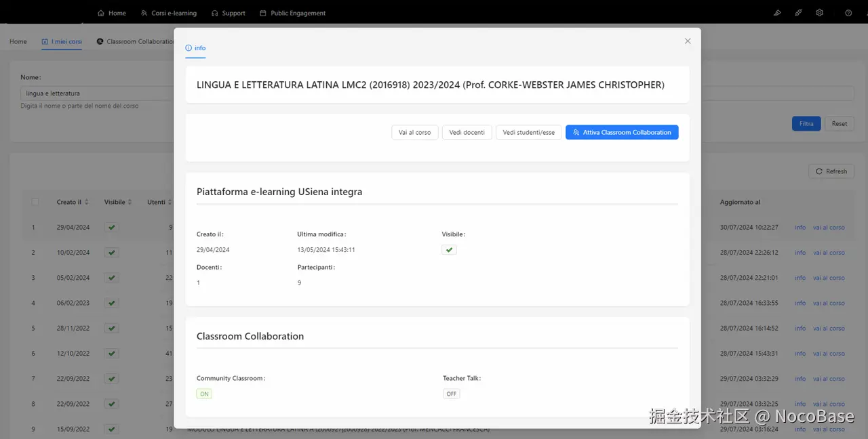Screen dimensions: 868x439
Task: Toggle Visibile checkmark for row 12/10/2022
Action: [112, 354]
